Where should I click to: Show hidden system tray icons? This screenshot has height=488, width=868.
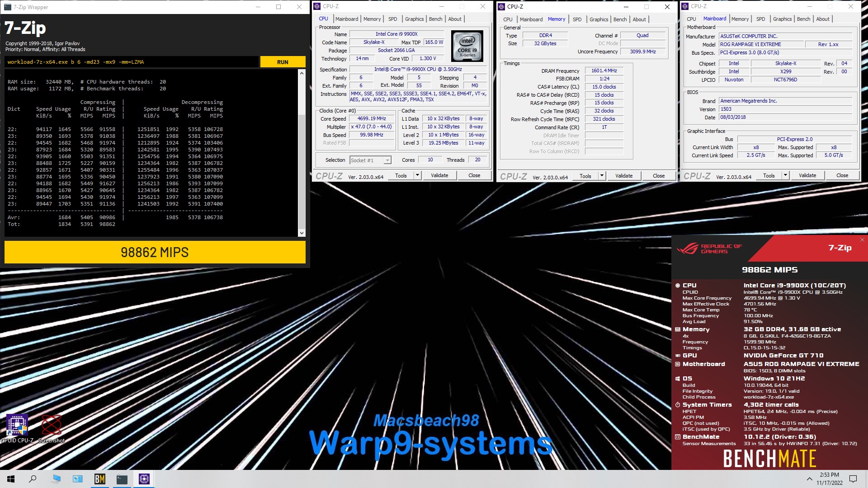[x=809, y=479]
